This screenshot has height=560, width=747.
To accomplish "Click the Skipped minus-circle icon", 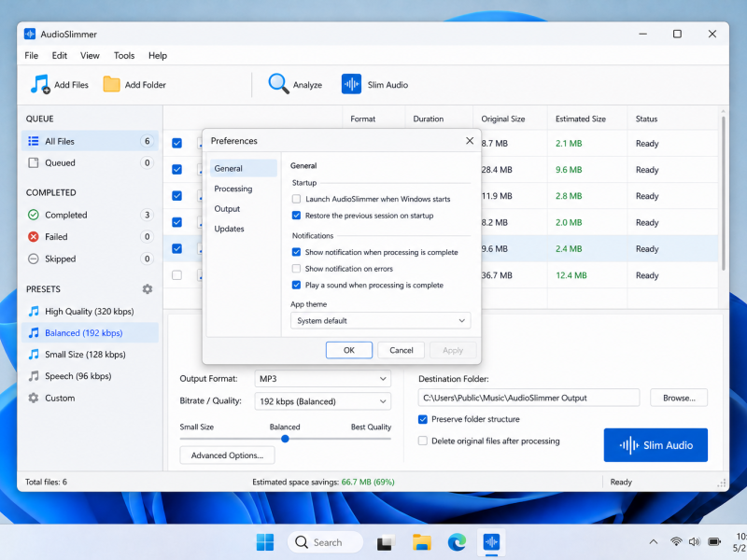I will [34, 259].
